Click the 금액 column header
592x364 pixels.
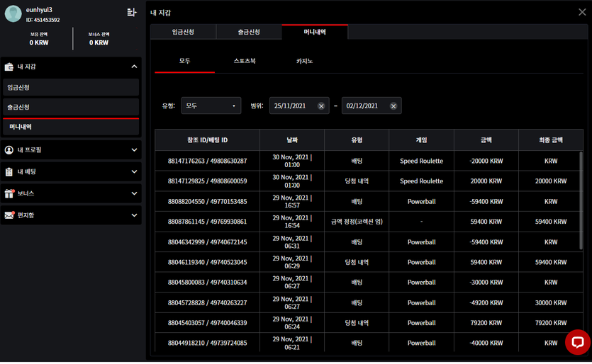coord(486,140)
